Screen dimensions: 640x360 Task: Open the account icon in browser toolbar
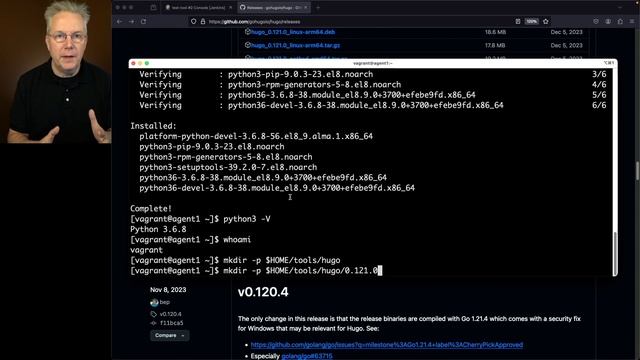pyautogui.click(x=608, y=22)
